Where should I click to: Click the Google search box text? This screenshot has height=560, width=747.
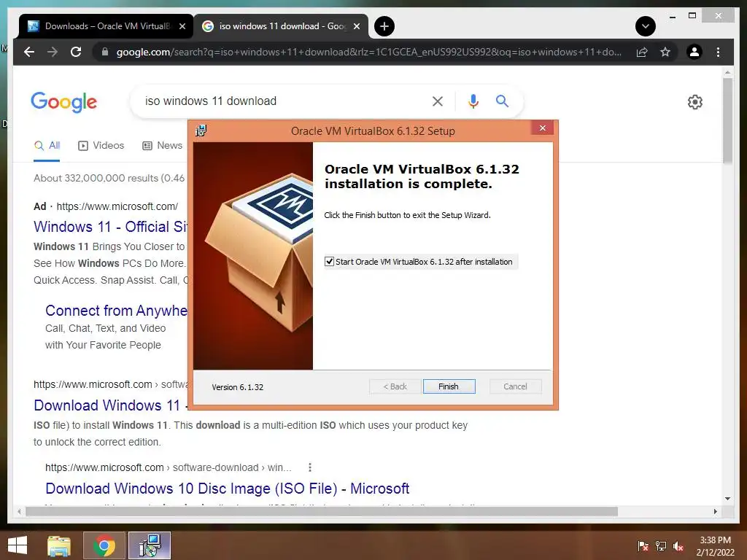coord(211,101)
